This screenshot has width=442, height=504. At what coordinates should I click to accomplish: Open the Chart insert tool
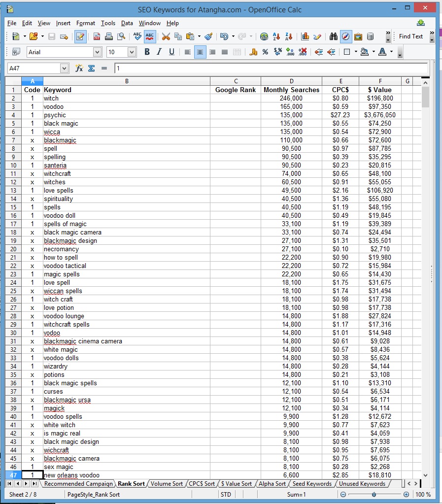[x=305, y=36]
